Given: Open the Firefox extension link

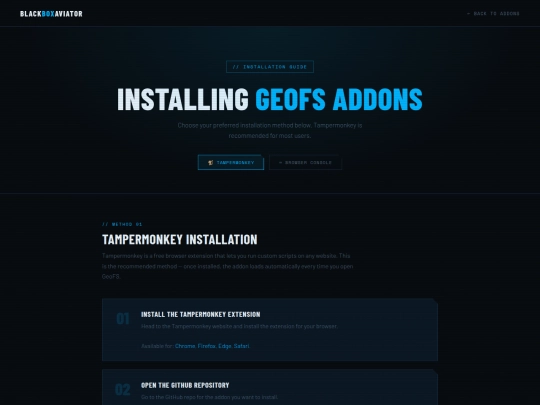Looking at the screenshot, I should coord(207,346).
